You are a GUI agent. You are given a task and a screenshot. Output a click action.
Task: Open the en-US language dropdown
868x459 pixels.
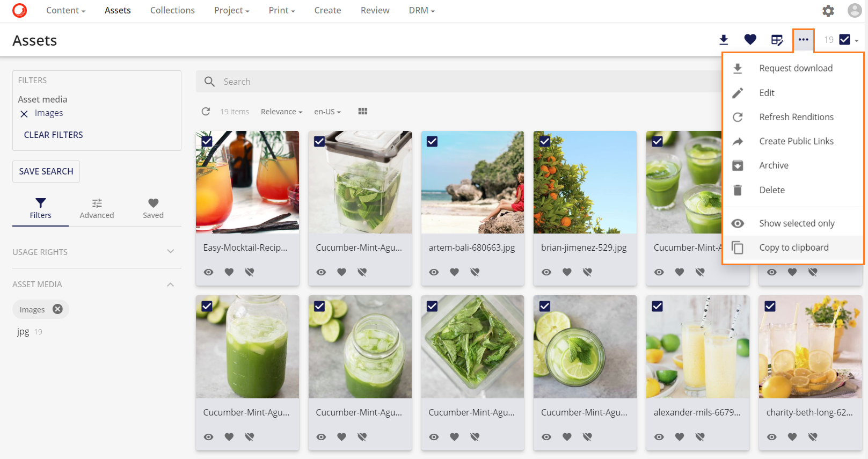click(x=327, y=112)
